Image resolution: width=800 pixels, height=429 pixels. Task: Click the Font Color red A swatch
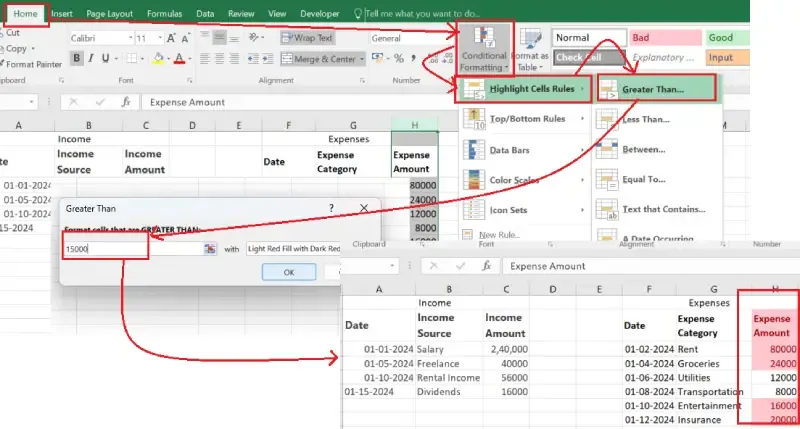click(x=179, y=59)
